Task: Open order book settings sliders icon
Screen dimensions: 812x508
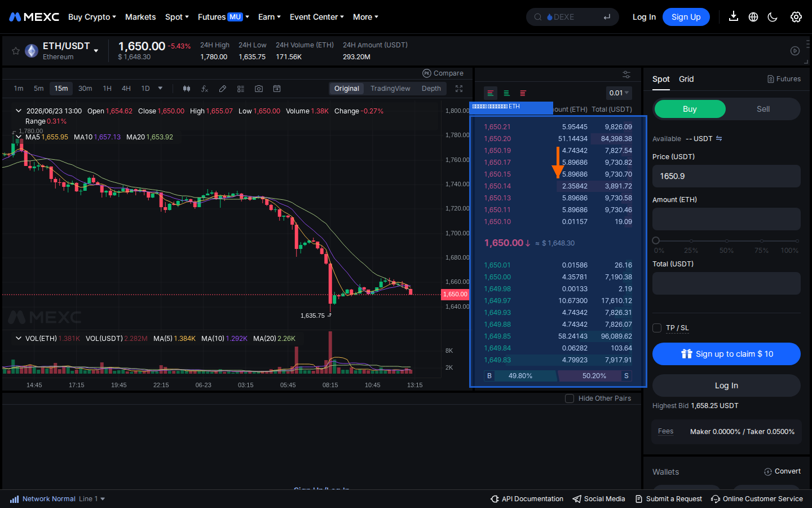Action: pyautogui.click(x=626, y=75)
